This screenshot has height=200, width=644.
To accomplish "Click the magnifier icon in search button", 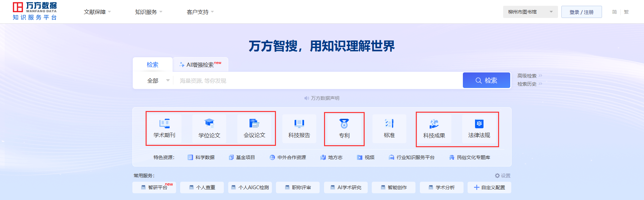I will tap(478, 81).
